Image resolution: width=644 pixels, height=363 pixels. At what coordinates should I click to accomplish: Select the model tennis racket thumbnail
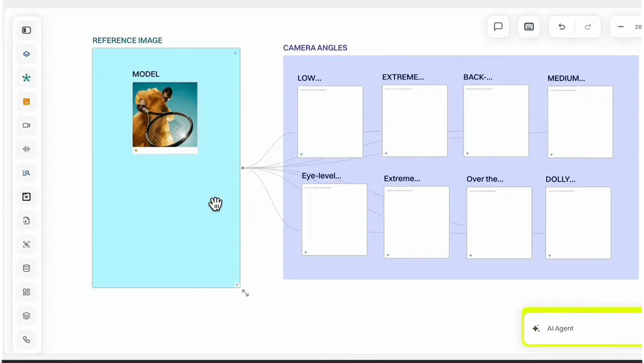tap(165, 114)
